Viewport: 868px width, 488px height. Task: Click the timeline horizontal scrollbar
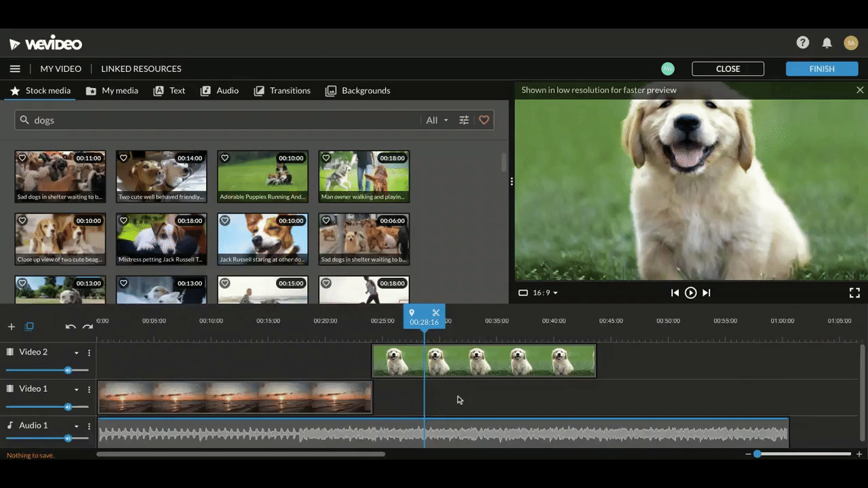[241, 454]
